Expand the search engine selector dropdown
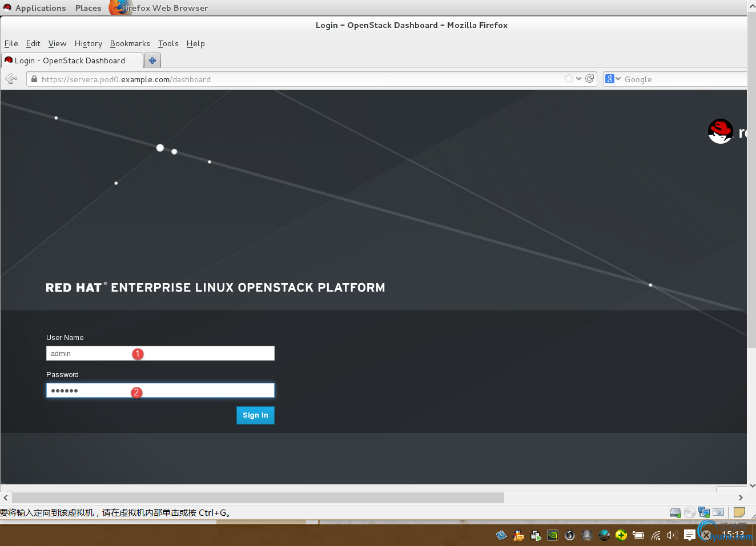This screenshot has width=756, height=546. click(618, 79)
